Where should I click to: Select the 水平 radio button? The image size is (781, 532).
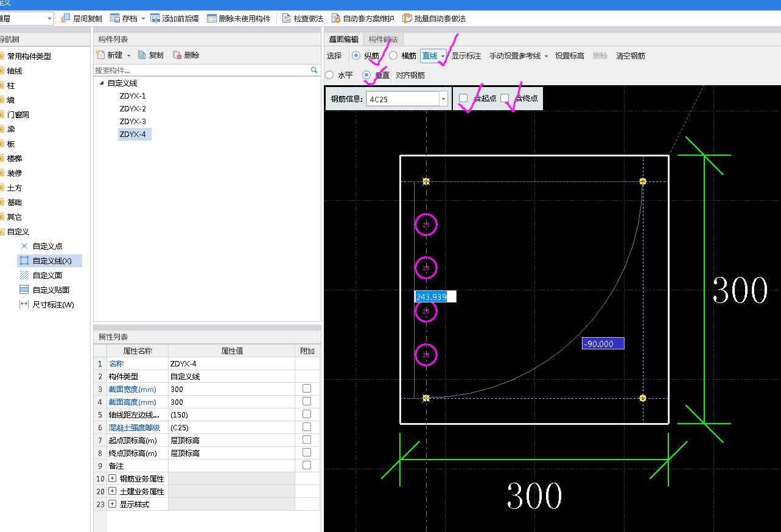tap(329, 75)
